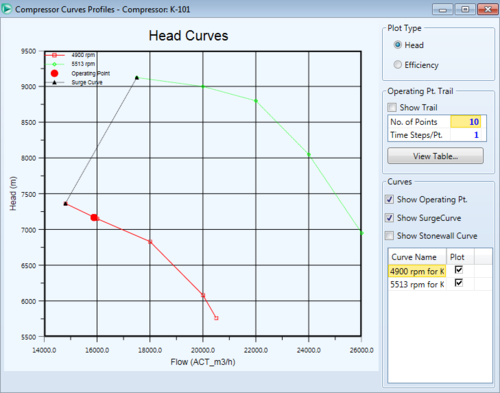Open the View Table... dialog
The height and width of the screenshot is (393, 500).
[x=435, y=156]
